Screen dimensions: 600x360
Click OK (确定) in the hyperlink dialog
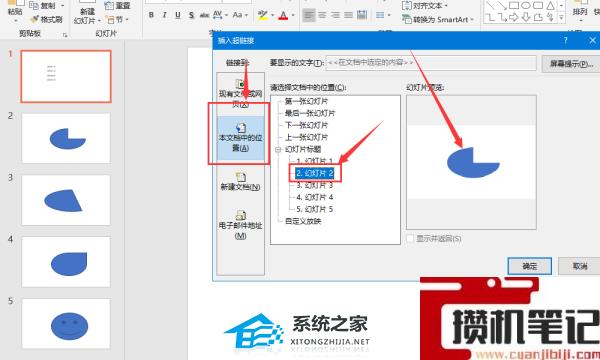(x=530, y=266)
